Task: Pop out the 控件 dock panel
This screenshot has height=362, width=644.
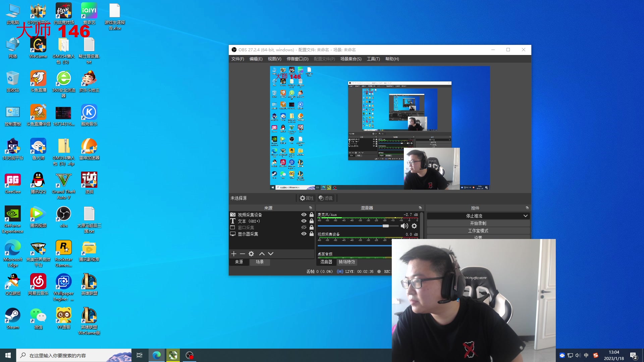Action: [527, 208]
